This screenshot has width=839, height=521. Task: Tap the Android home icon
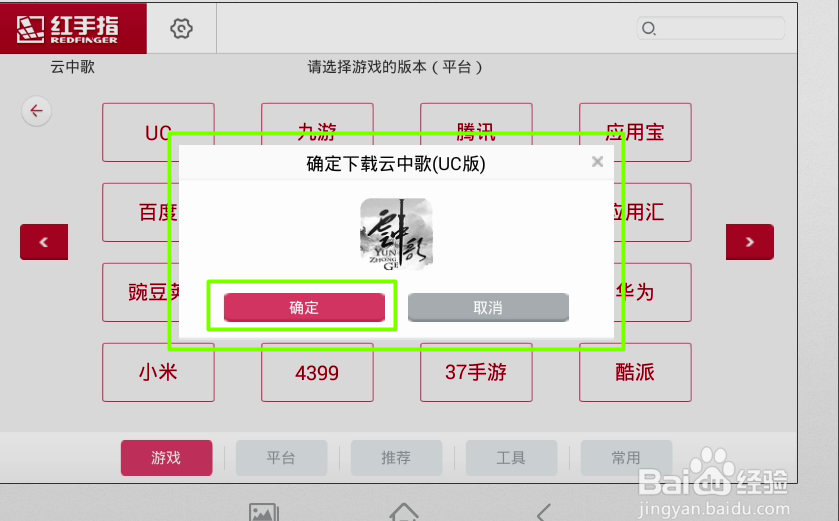(x=404, y=512)
